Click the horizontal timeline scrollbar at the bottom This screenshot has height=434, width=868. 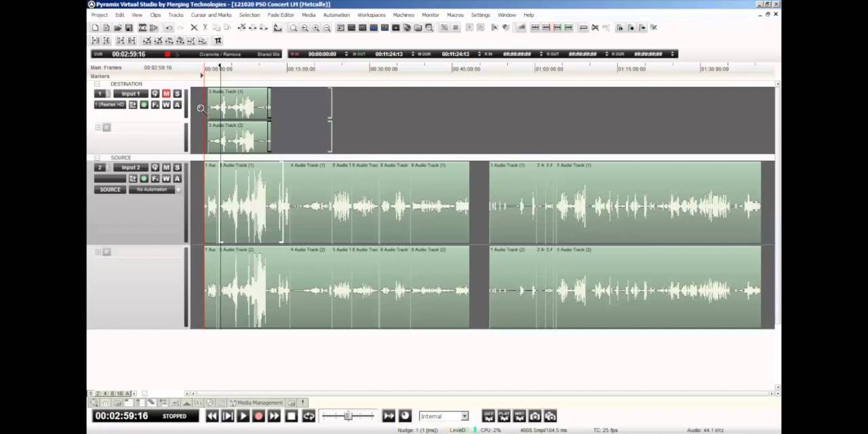click(481, 393)
